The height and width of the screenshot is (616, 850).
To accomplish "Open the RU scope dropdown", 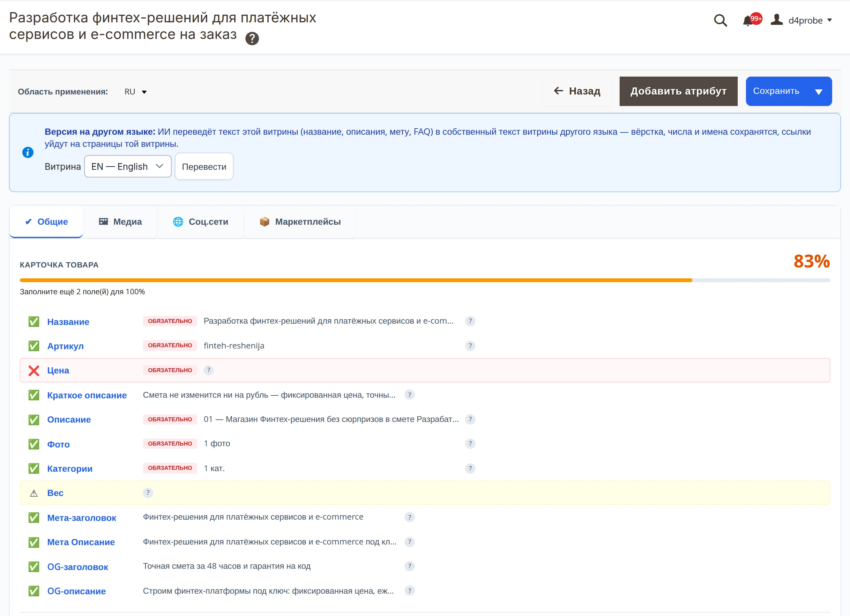I will tap(135, 92).
